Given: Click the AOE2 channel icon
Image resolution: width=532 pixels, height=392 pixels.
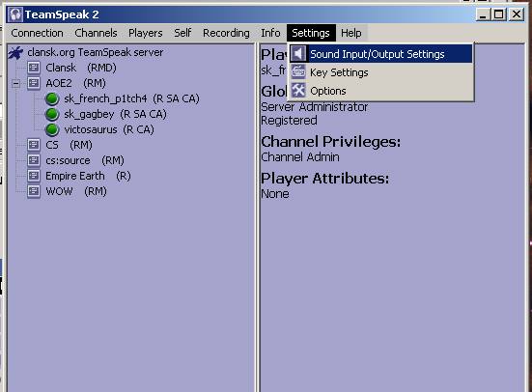Looking at the screenshot, I should (x=34, y=83).
